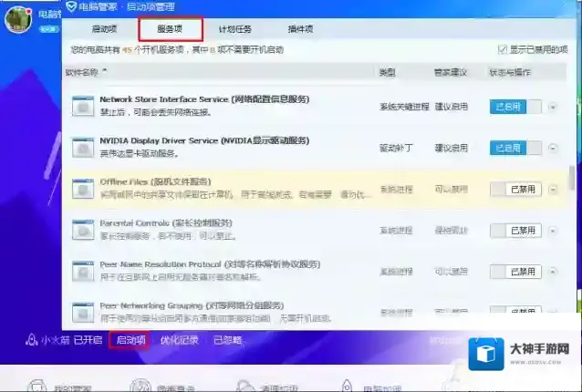The height and width of the screenshot is (392, 582).
Task: Click Network Store Interface Service name text
Action: click(204, 99)
